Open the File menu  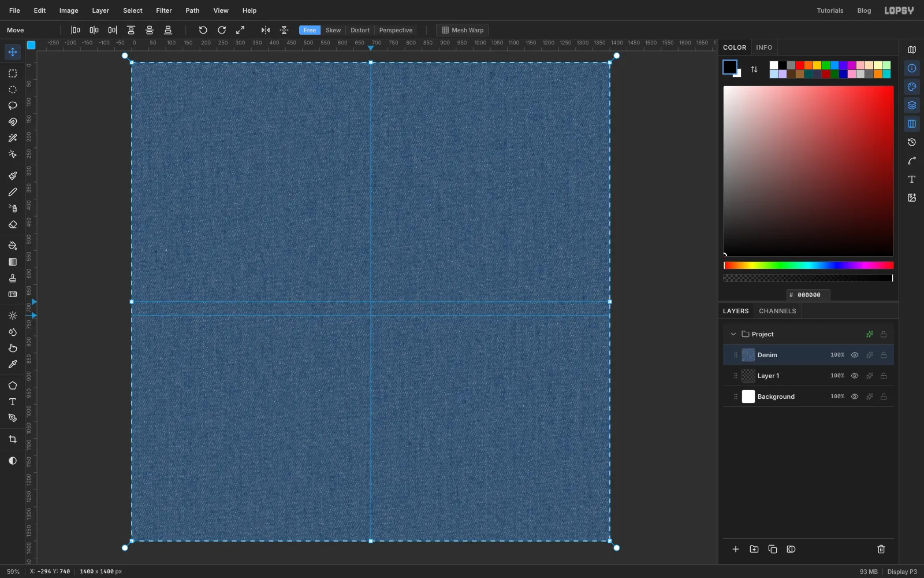click(14, 10)
